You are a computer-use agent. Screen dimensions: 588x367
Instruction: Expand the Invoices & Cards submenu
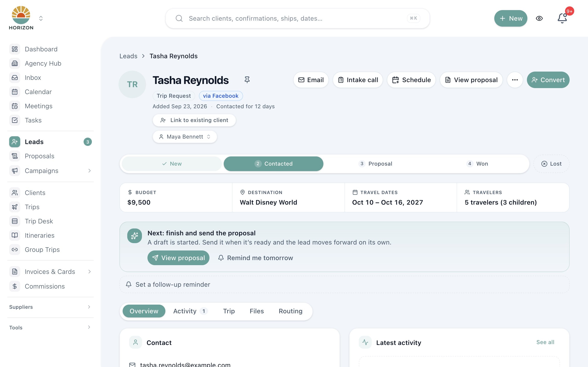(89, 272)
